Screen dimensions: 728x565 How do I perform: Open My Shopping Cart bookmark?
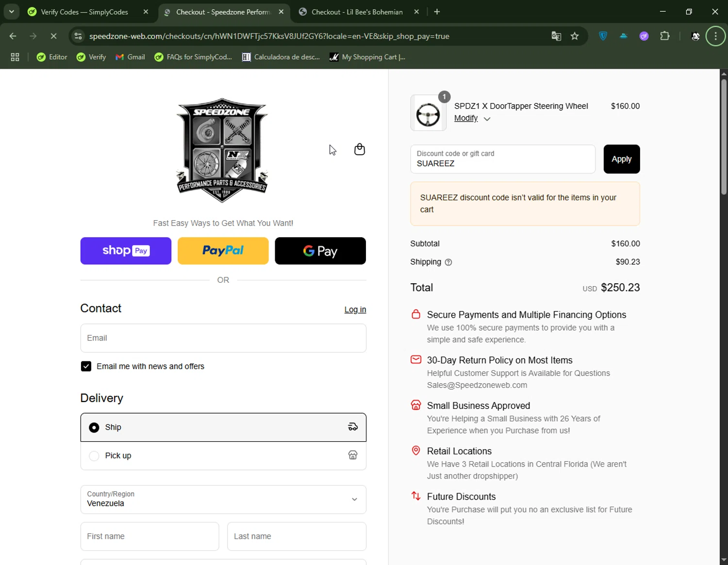click(x=367, y=57)
